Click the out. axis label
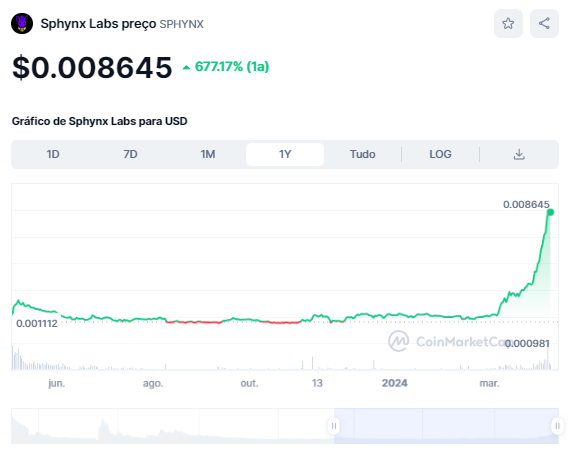This screenshot has width=571, height=449. point(249,383)
